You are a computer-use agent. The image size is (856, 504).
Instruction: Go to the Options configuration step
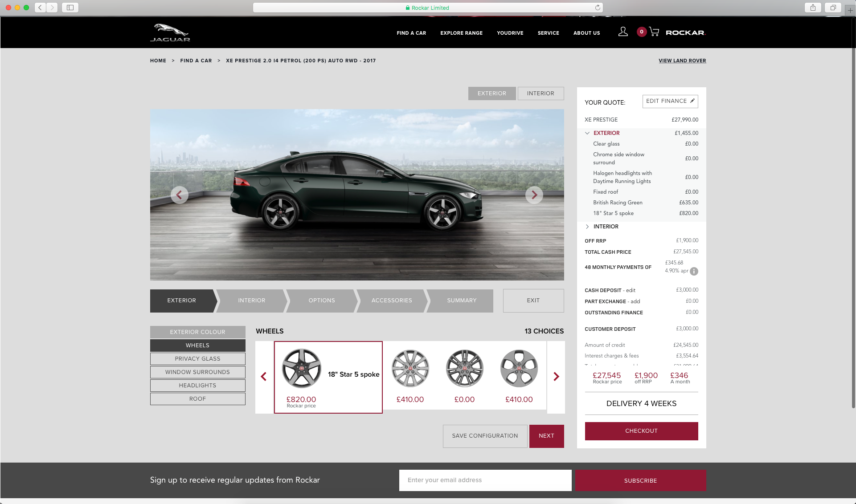pos(321,301)
